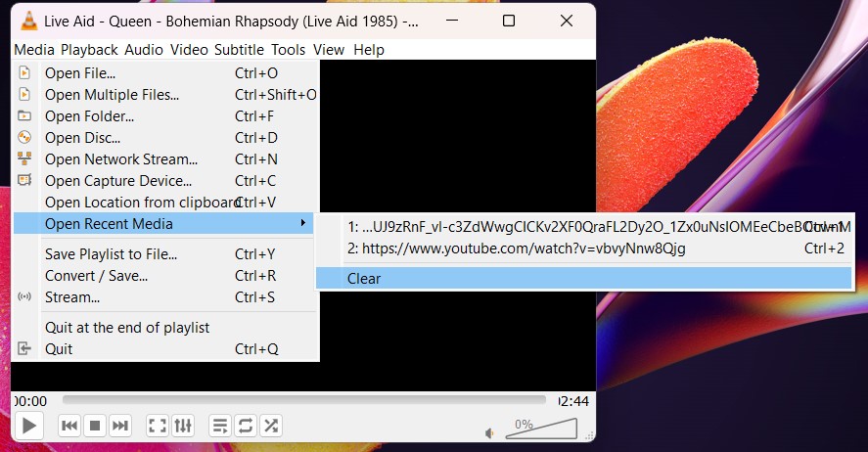Screen dimensions: 868x452
Task: Toggle random shuffle playback
Action: (271, 426)
